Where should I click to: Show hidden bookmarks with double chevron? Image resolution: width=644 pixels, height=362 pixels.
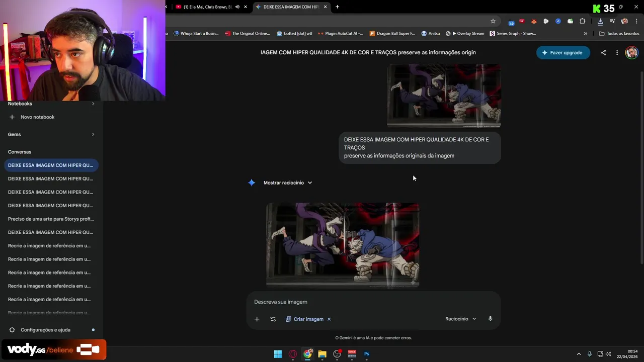(585, 34)
